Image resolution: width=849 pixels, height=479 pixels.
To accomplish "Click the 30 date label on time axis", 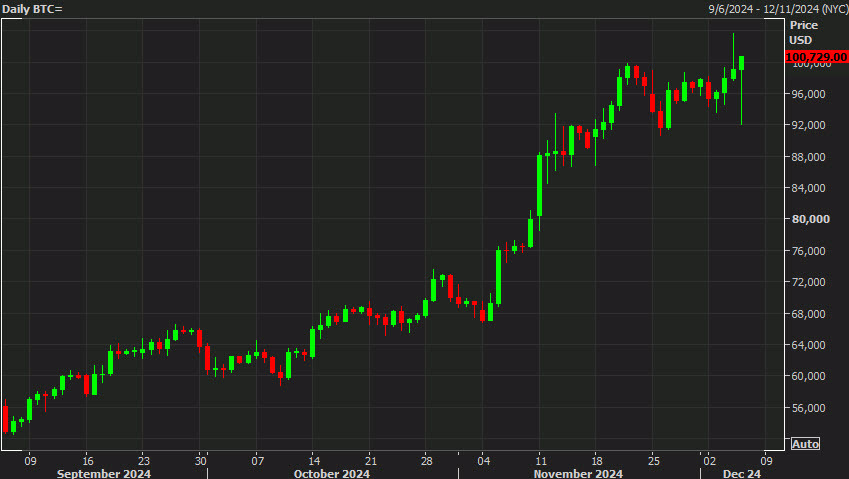I will [201, 461].
